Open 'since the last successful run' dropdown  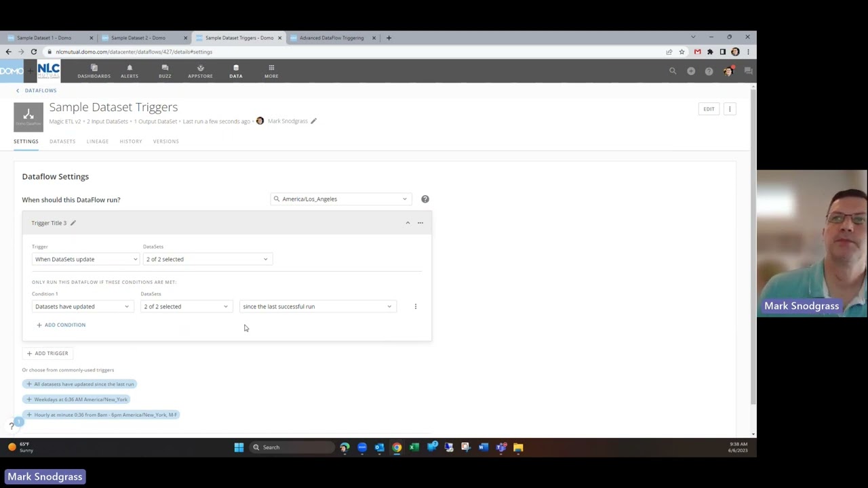click(317, 306)
